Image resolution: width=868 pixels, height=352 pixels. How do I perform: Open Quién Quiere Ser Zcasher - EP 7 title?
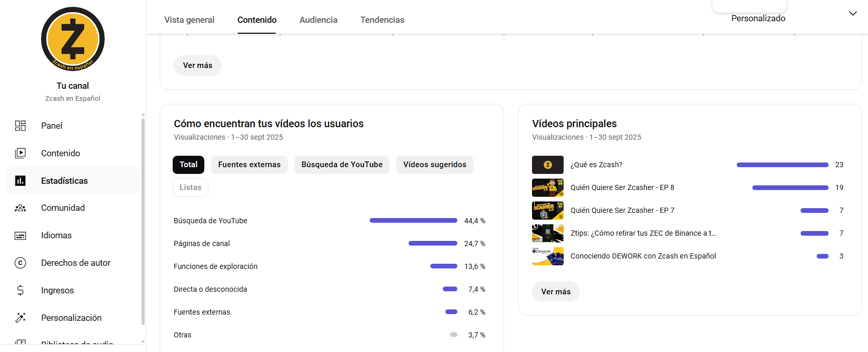(x=622, y=210)
